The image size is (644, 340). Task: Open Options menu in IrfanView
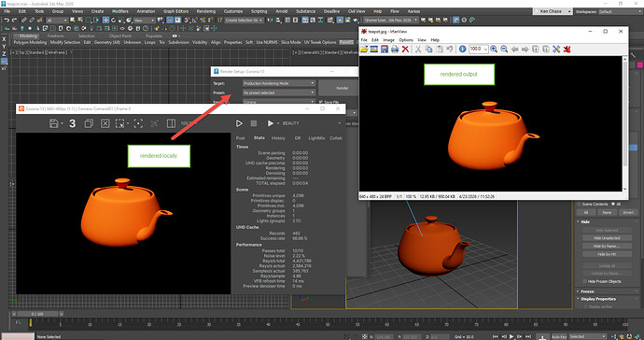(x=406, y=40)
